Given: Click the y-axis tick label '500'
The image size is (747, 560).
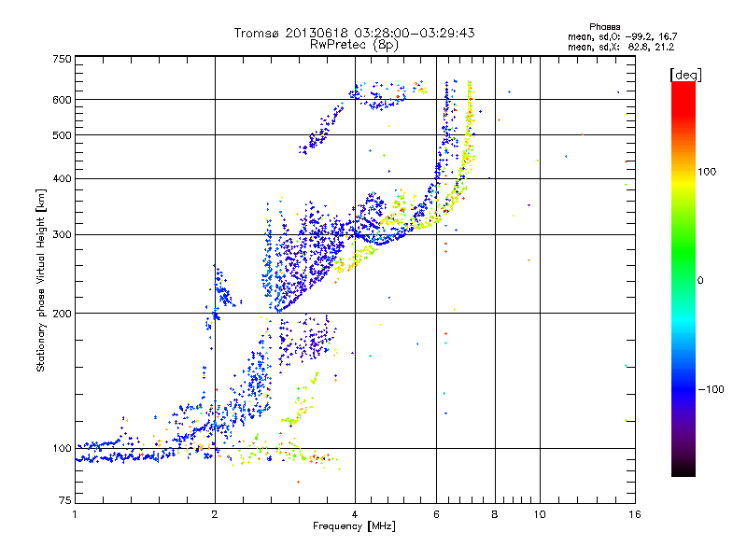Looking at the screenshot, I should (x=62, y=135).
